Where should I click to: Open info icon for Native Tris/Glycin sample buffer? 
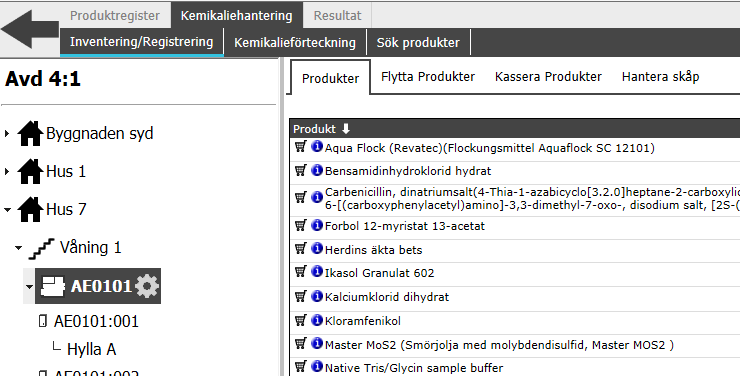tap(317, 366)
